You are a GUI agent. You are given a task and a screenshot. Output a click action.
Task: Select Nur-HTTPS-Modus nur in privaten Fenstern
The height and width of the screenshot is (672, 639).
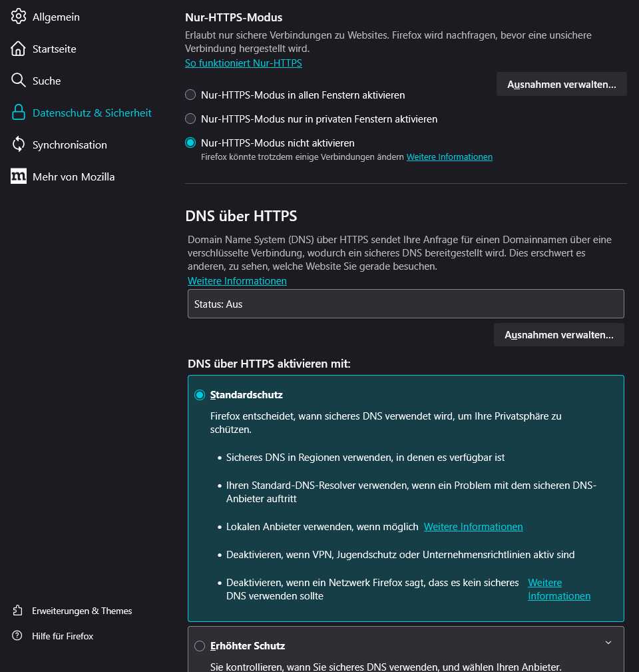[190, 119]
